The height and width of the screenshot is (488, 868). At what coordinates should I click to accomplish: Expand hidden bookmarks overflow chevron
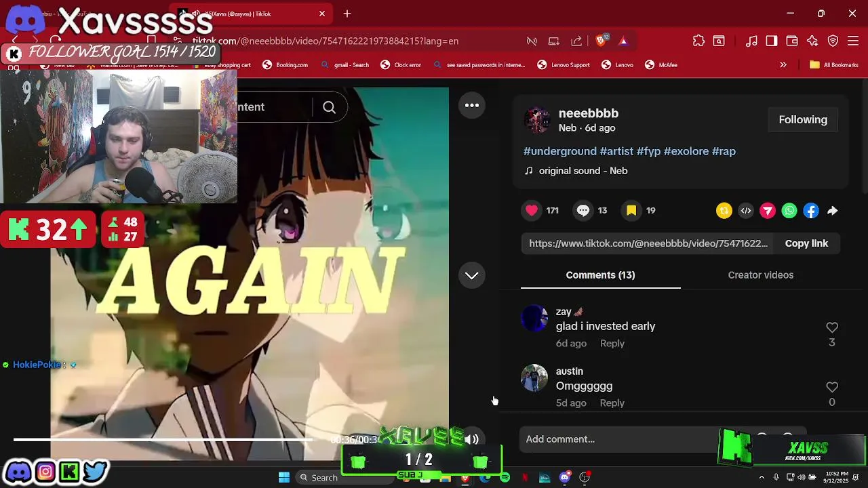783,65
